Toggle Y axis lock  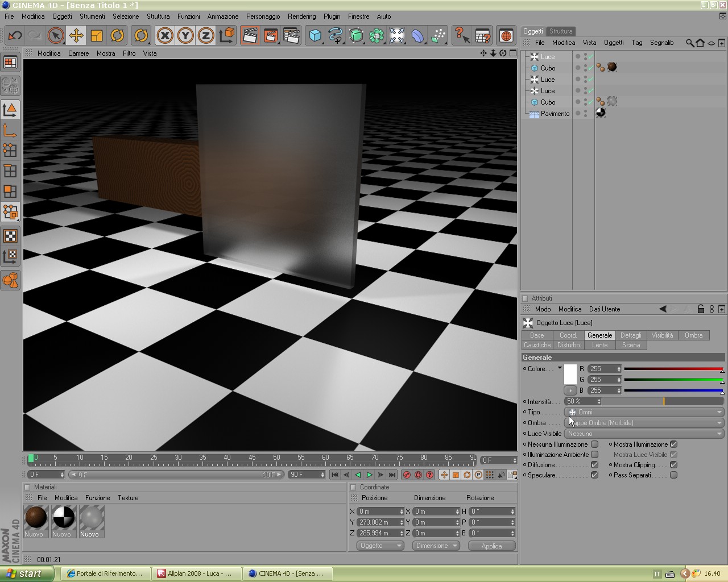point(185,36)
